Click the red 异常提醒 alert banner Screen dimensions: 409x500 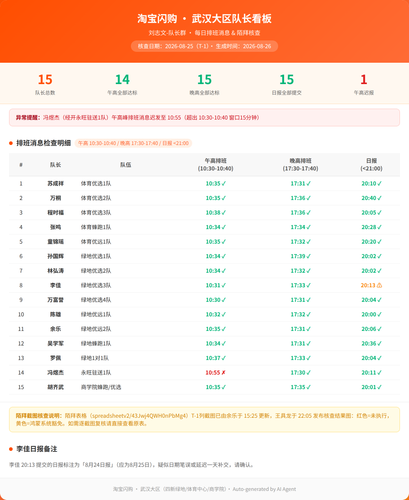(204, 117)
